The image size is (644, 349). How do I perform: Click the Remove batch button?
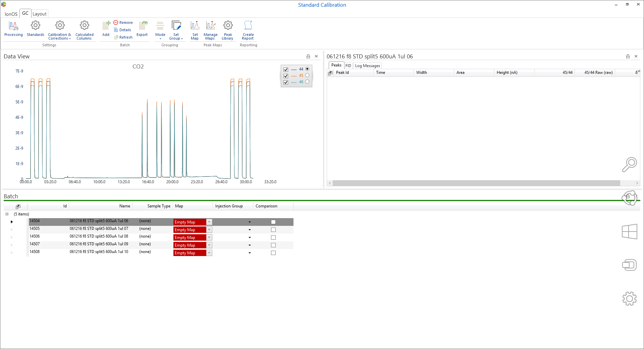point(123,22)
